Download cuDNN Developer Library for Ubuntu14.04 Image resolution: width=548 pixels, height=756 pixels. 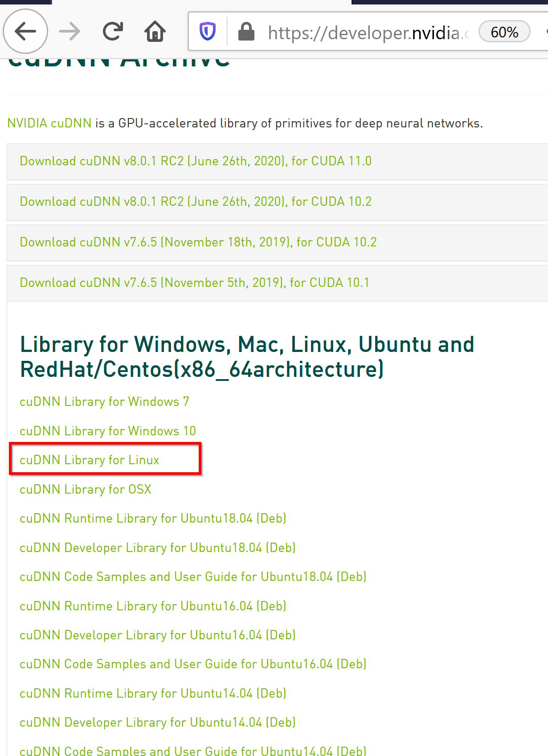[x=158, y=722]
